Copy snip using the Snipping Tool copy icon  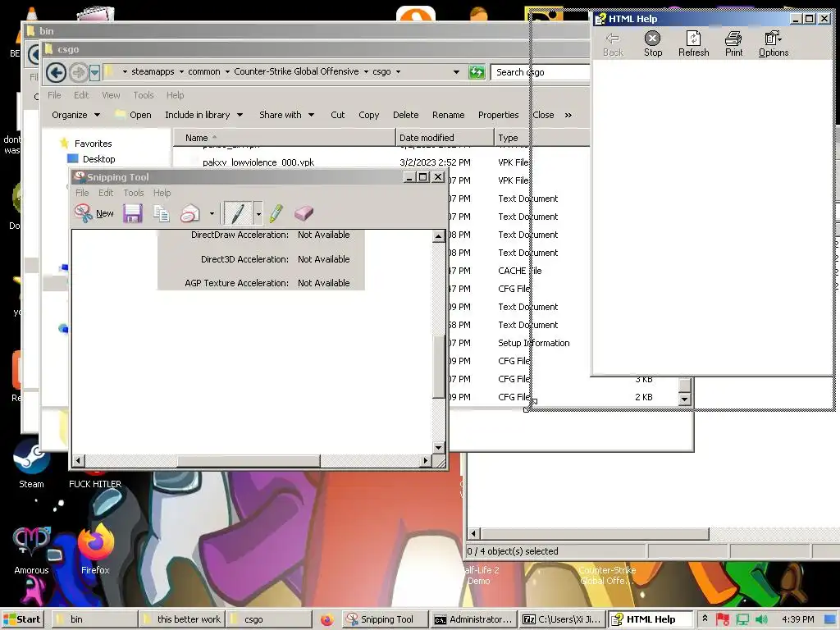coord(162,213)
